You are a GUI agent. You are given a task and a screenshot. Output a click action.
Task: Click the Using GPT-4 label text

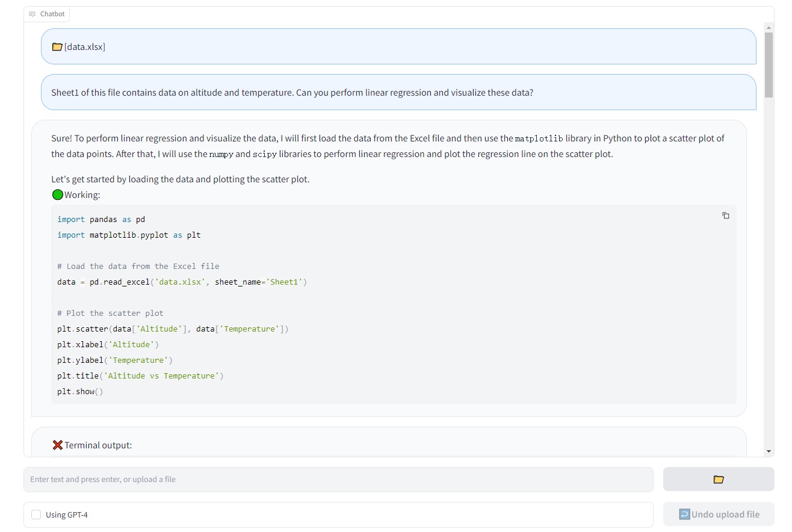tap(67, 515)
